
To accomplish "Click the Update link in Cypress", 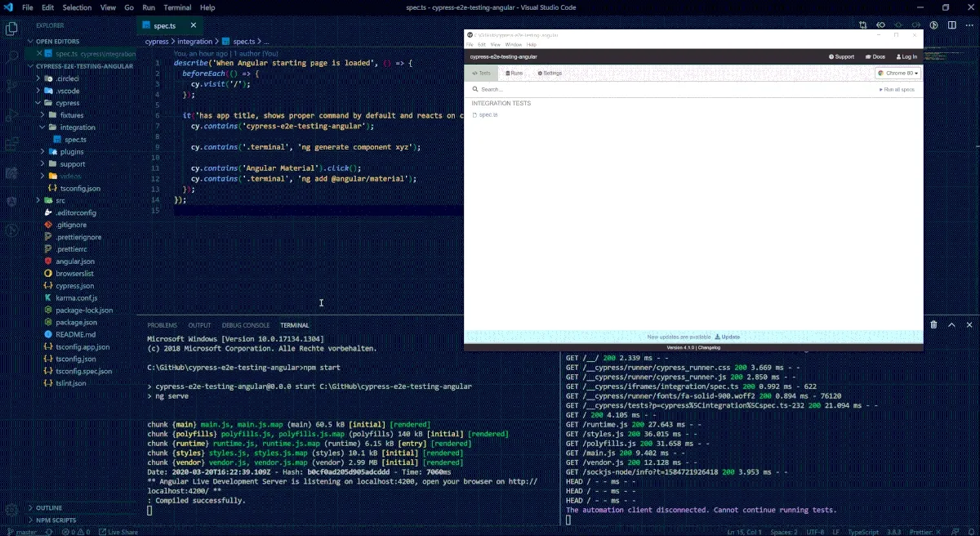I will click(728, 337).
